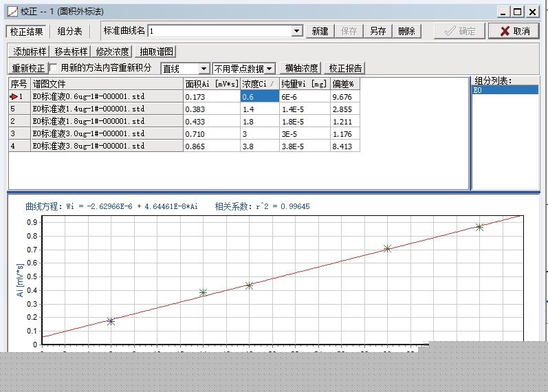Click the blue data point on the curve

tap(111, 321)
